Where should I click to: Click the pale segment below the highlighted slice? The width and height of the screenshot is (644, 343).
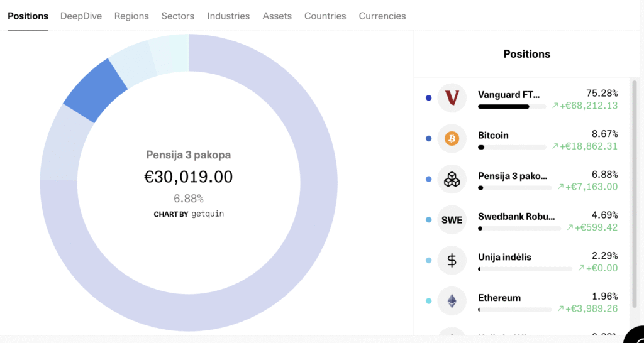pos(65,144)
